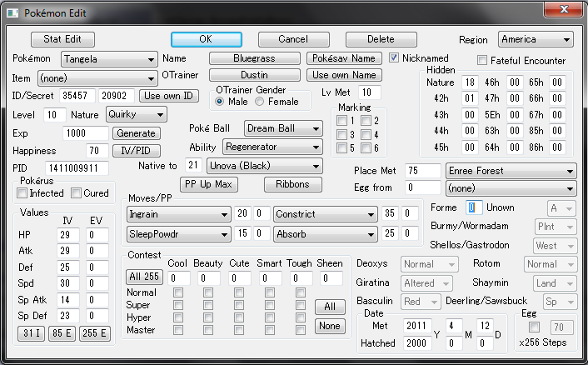Image resolution: width=588 pixels, height=365 pixels.
Task: Click the Pokémon Edit window title icon
Action: [12, 10]
